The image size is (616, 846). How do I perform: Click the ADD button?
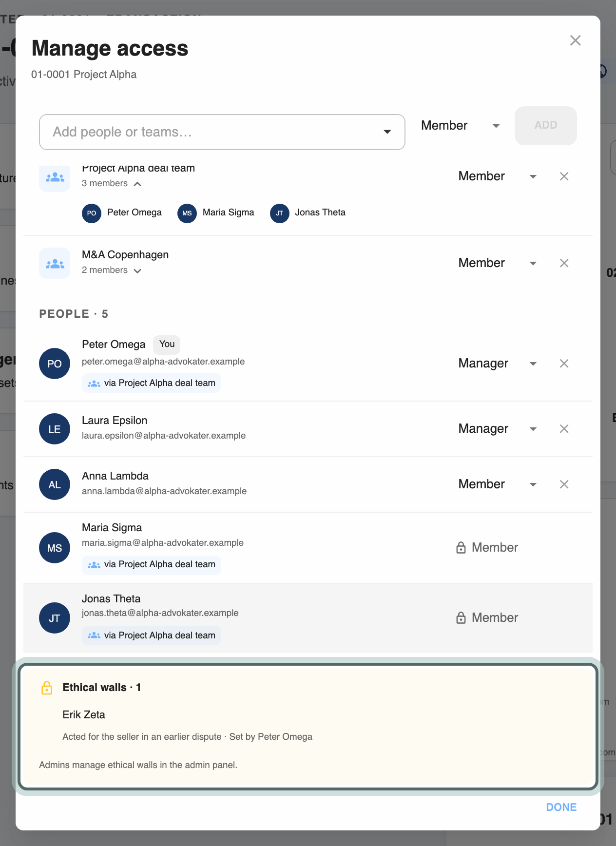546,125
